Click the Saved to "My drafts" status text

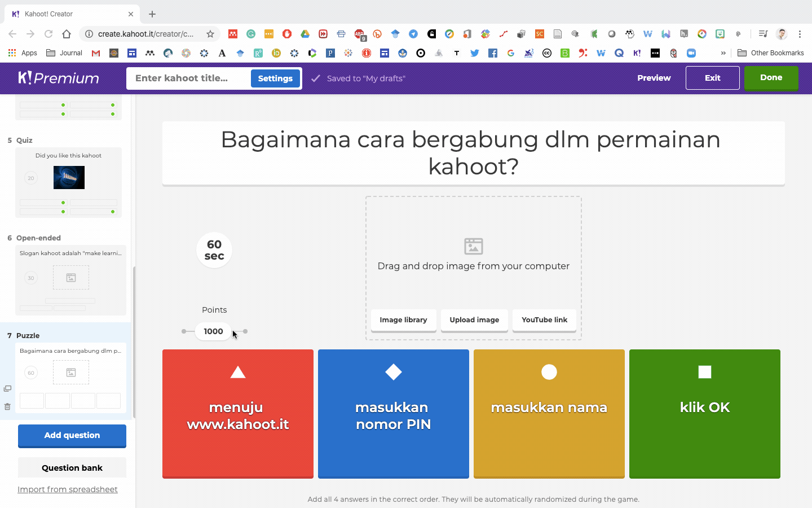click(x=366, y=78)
